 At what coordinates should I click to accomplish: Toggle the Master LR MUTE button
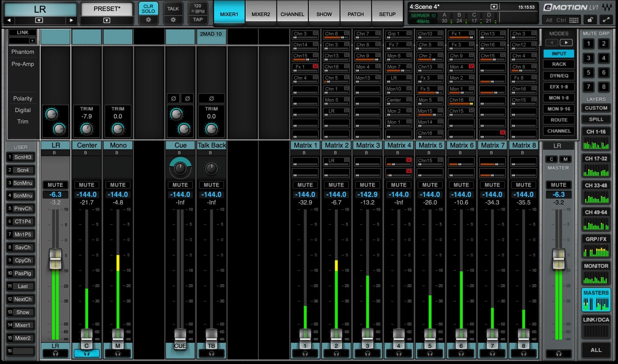tap(558, 185)
